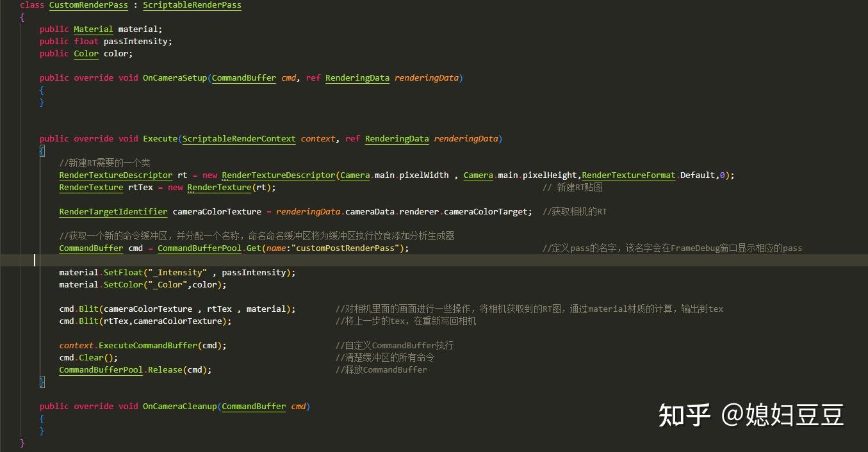
Task: Open the CommandBuffer parameter in OnCameraSetup
Action: (x=243, y=77)
